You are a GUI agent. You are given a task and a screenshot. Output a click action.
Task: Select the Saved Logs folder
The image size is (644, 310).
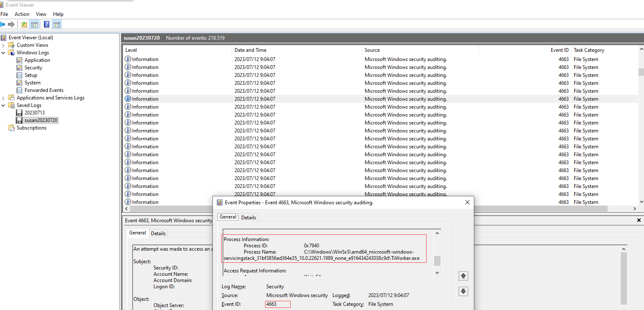pyautogui.click(x=29, y=105)
